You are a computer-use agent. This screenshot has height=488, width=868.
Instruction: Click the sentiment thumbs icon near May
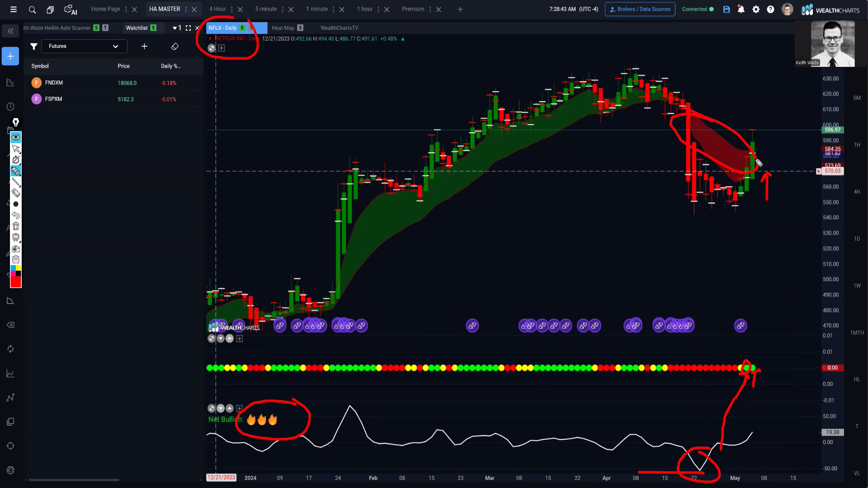(741, 325)
